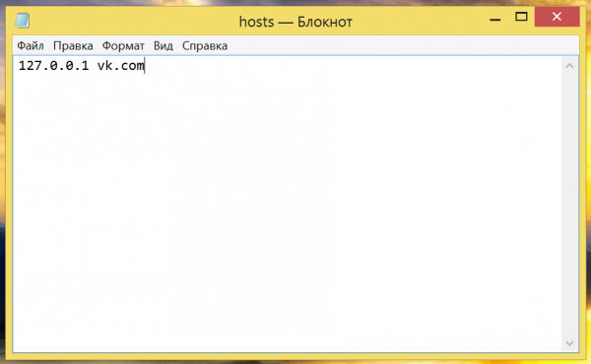
Task: Open the Формат menu
Action: pyautogui.click(x=123, y=46)
